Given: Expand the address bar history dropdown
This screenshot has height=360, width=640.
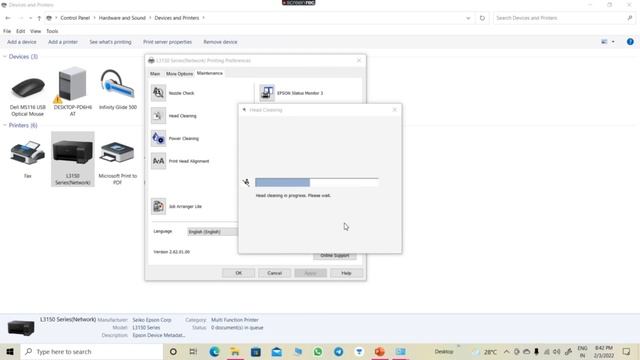Looking at the screenshot, I should pyautogui.click(x=468, y=18).
